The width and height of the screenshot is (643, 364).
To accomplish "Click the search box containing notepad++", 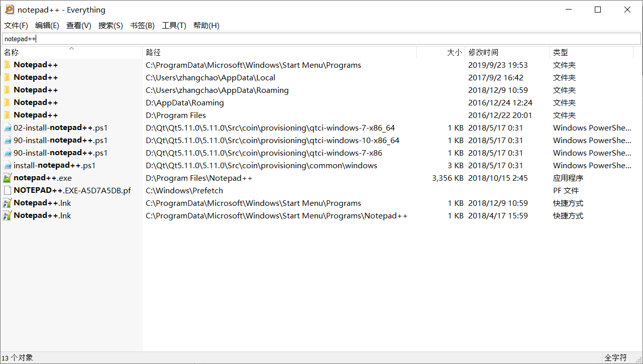I will [x=321, y=39].
